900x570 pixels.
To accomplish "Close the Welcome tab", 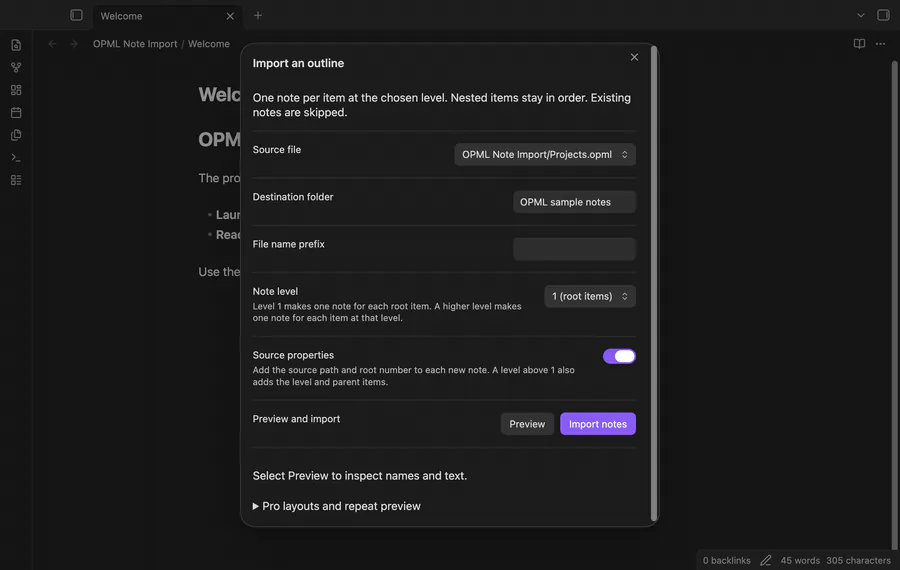I will [x=230, y=16].
